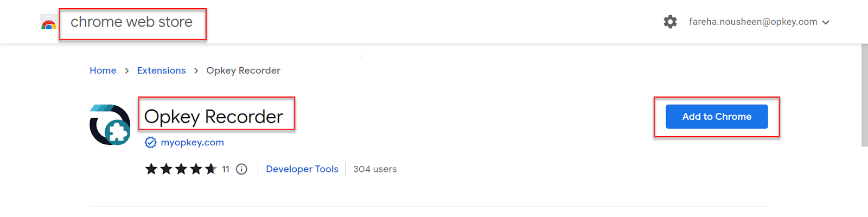Open the Extensions breadcrumb
This screenshot has height=217, width=868.
tap(161, 71)
